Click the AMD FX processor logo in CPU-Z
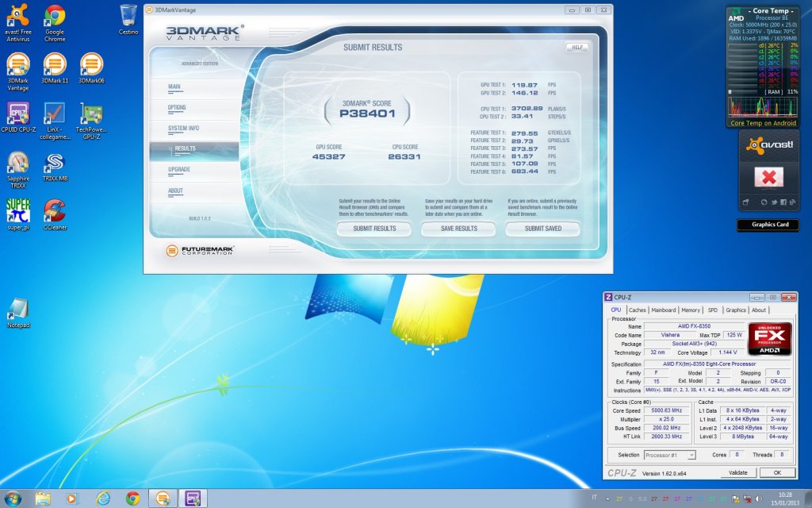 [x=769, y=339]
